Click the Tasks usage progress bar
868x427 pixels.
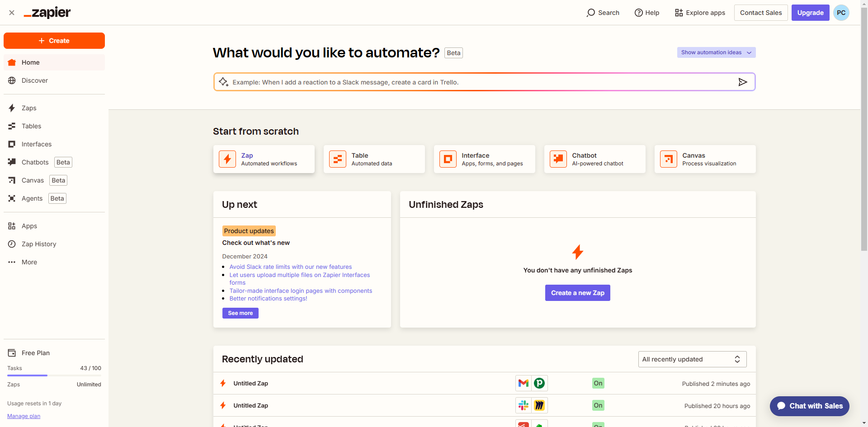click(54, 375)
